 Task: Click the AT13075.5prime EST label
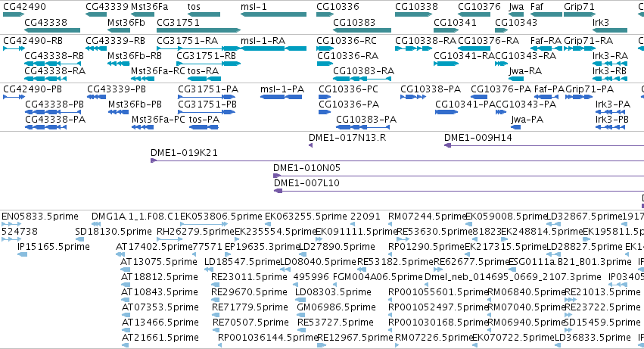pyautogui.click(x=158, y=262)
